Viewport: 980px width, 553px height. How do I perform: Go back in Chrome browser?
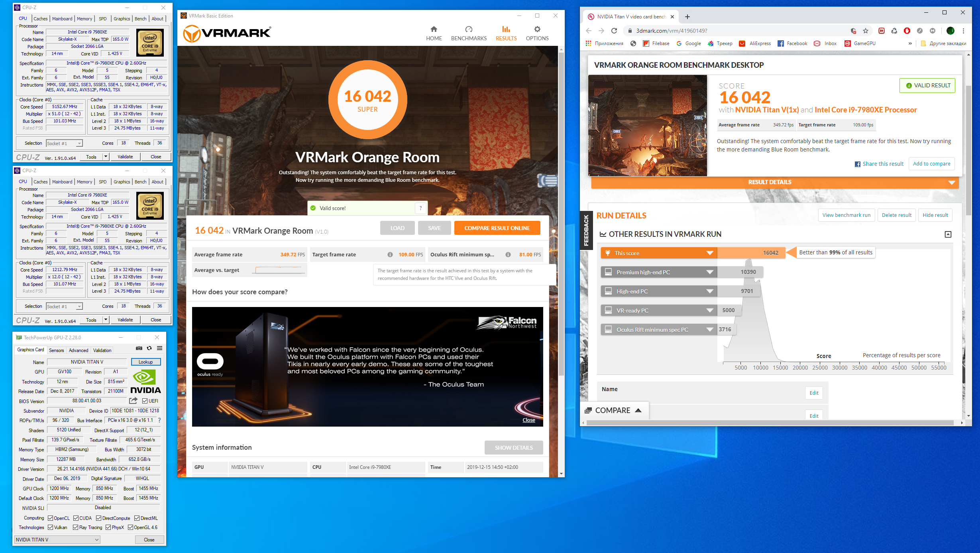coord(589,31)
